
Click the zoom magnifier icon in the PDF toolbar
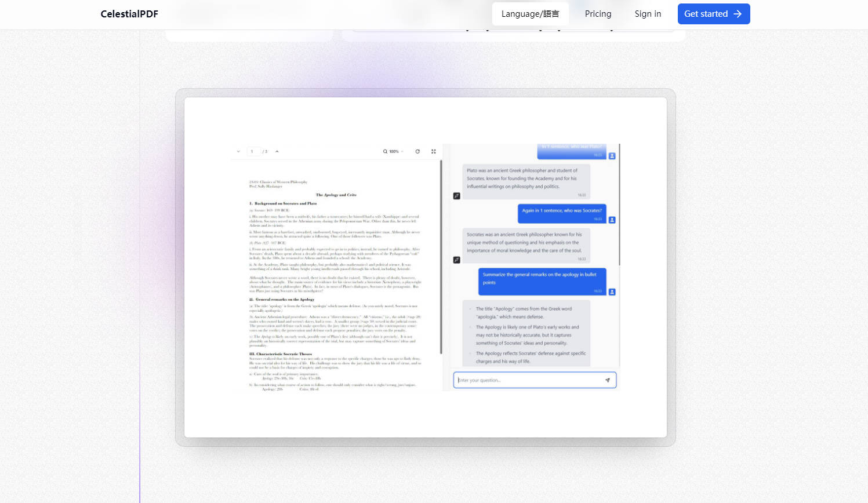[x=384, y=151]
